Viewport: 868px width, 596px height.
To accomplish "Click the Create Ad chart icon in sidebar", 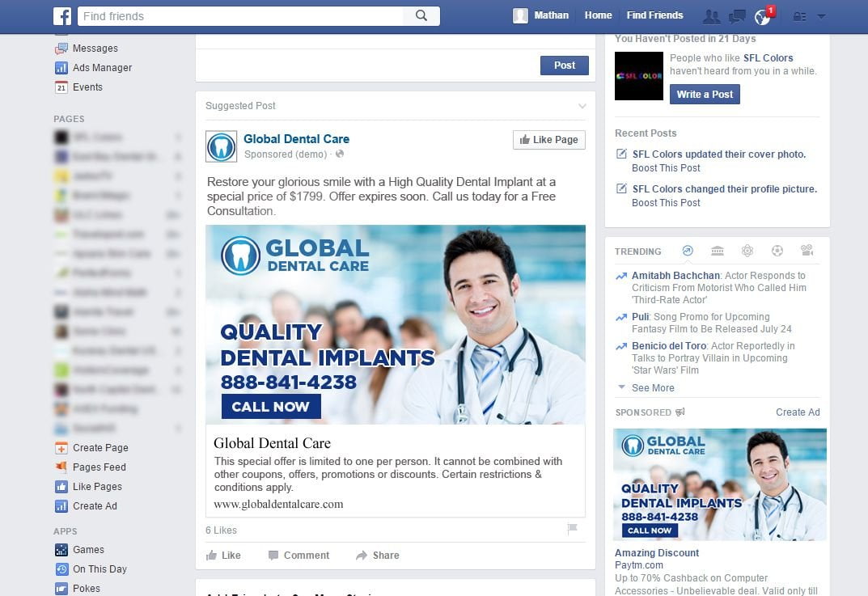I will click(x=61, y=505).
